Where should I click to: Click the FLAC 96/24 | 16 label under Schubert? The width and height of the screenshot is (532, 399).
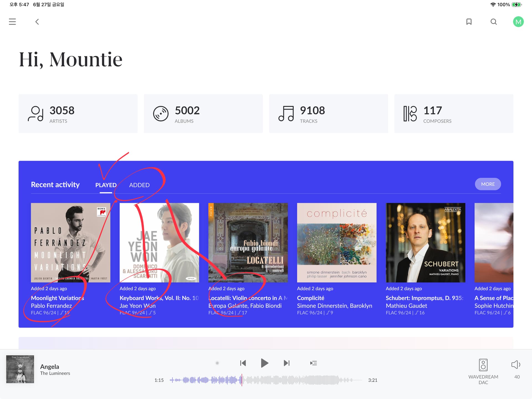click(405, 313)
